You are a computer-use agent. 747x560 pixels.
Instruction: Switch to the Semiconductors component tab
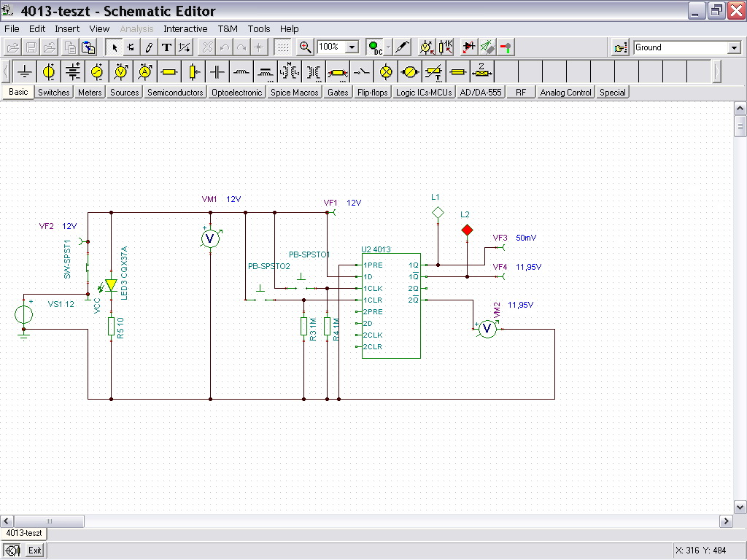click(x=175, y=93)
